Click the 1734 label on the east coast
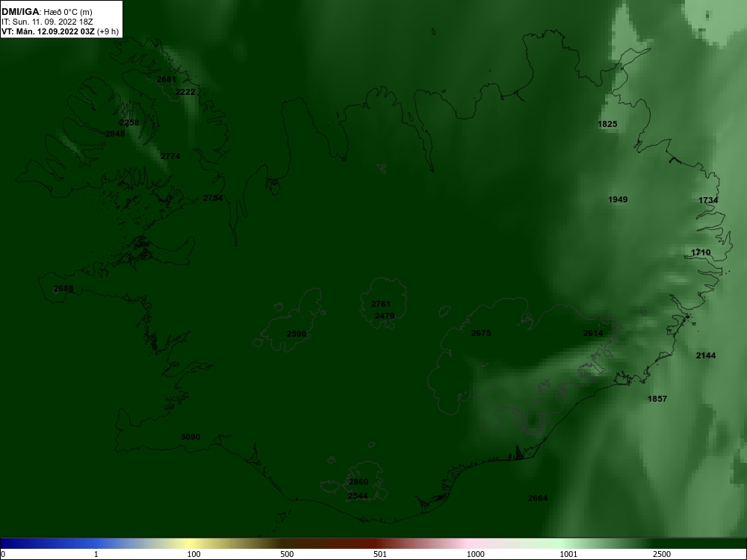The image size is (747, 560). [x=708, y=200]
